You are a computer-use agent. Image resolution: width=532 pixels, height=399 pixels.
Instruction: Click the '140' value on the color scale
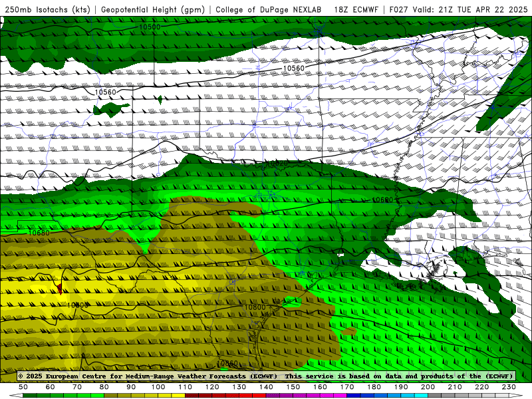pyautogui.click(x=266, y=387)
